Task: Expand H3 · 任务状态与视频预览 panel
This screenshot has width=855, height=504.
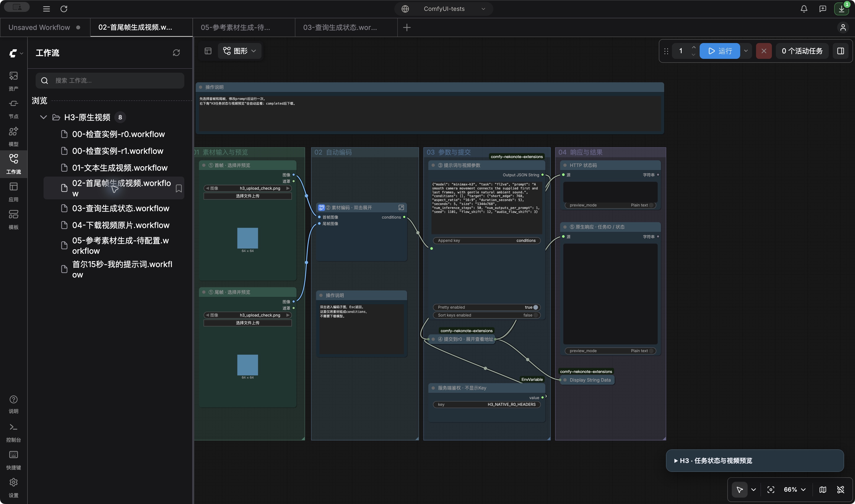Action: (x=755, y=460)
